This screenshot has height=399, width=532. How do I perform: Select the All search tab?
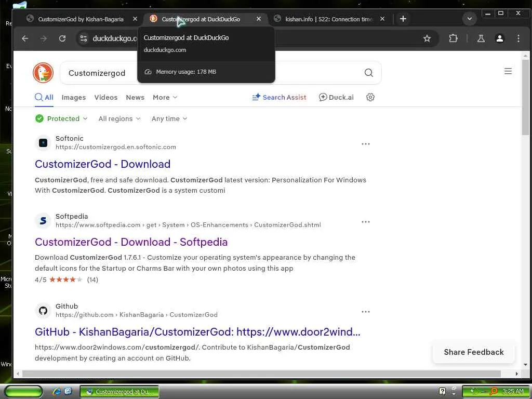tap(44, 97)
